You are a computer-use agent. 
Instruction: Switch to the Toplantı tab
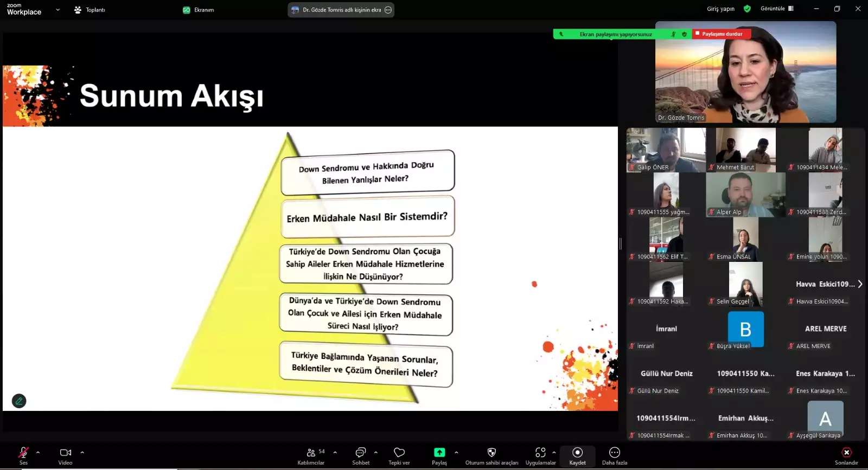coord(90,10)
